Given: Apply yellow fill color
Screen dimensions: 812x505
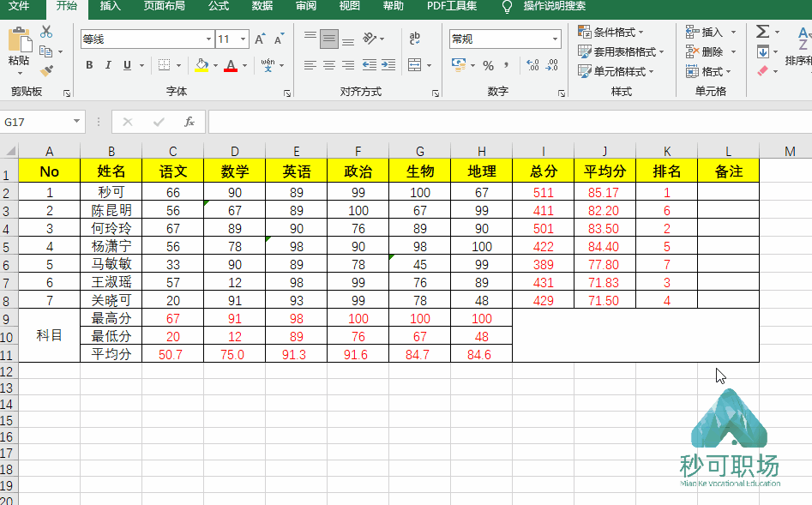Looking at the screenshot, I should coord(201,65).
